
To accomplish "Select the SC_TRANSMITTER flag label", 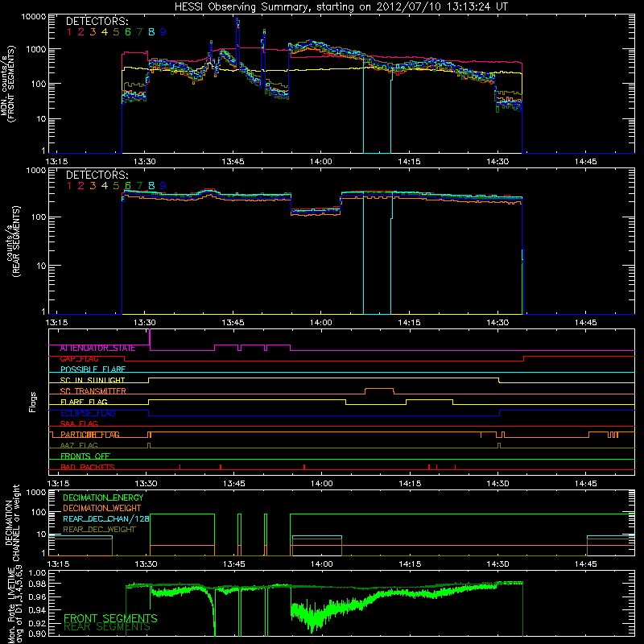I will tap(93, 391).
